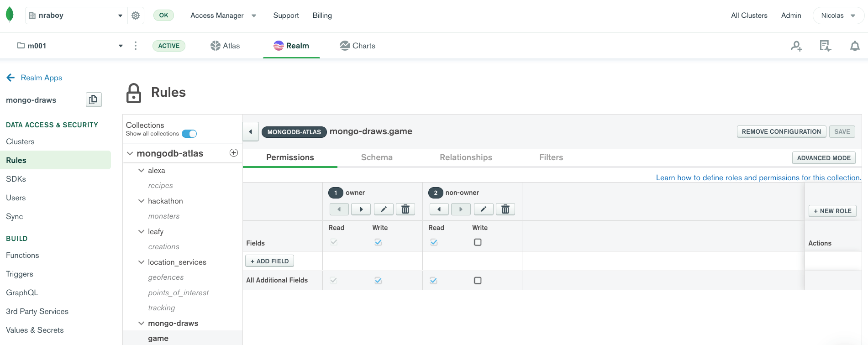Open the m001 project dropdown

tap(69, 46)
